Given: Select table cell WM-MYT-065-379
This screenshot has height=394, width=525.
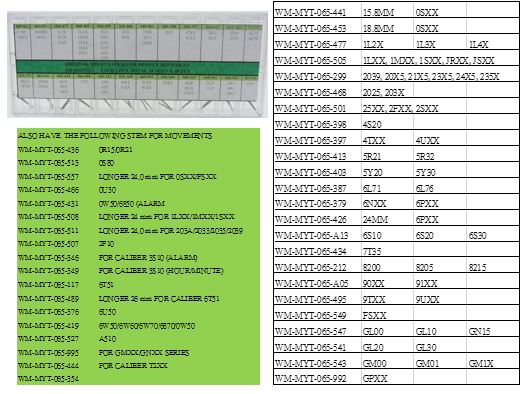Looking at the screenshot, I should pos(317,201).
